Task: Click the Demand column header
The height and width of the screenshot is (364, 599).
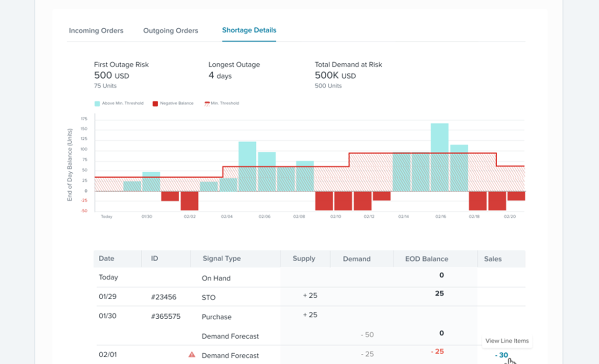Action: 356,259
